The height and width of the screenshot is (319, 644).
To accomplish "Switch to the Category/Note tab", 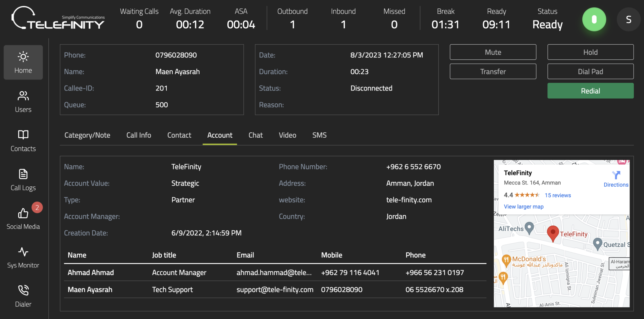I will point(87,135).
